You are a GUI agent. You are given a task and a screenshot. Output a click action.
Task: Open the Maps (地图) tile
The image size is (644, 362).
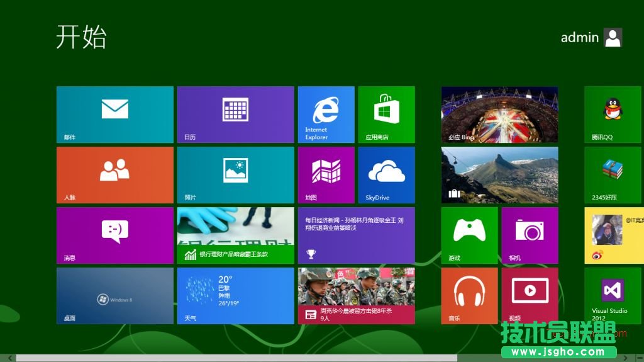pyautogui.click(x=326, y=175)
